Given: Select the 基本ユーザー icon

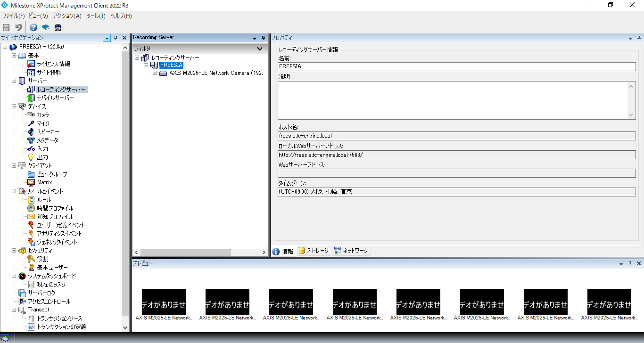Looking at the screenshot, I should pos(31,268).
